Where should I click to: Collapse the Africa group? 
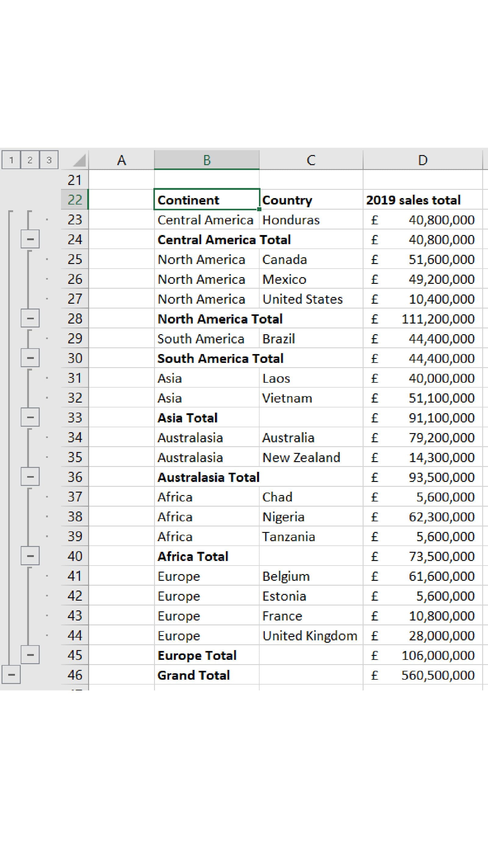coord(30,556)
